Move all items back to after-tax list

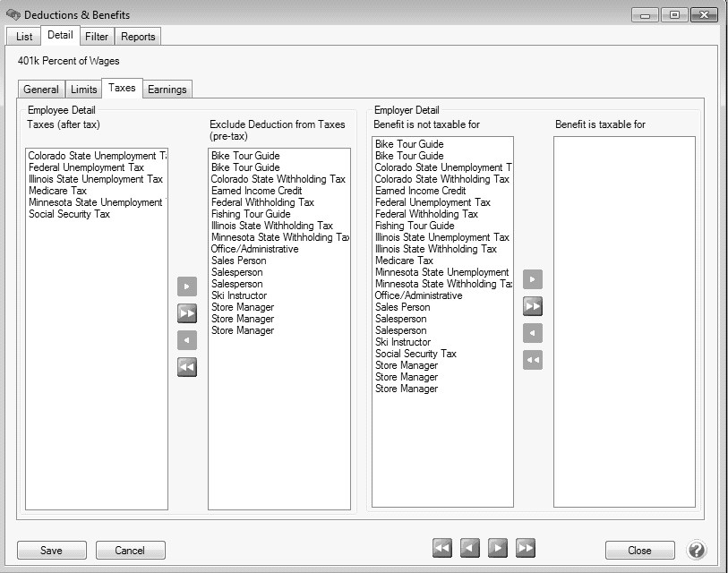pos(187,367)
